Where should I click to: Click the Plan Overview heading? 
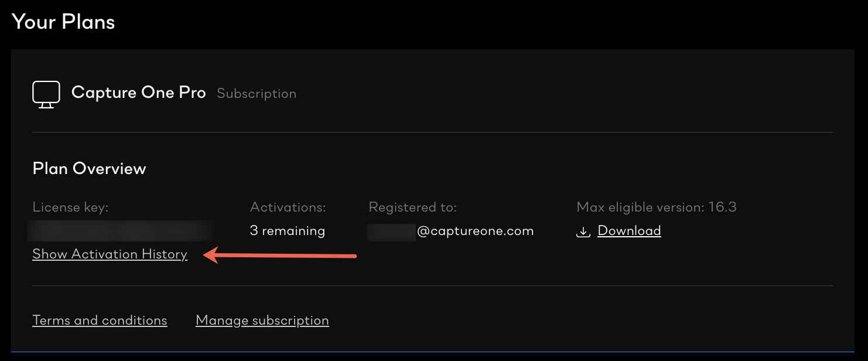(x=90, y=169)
